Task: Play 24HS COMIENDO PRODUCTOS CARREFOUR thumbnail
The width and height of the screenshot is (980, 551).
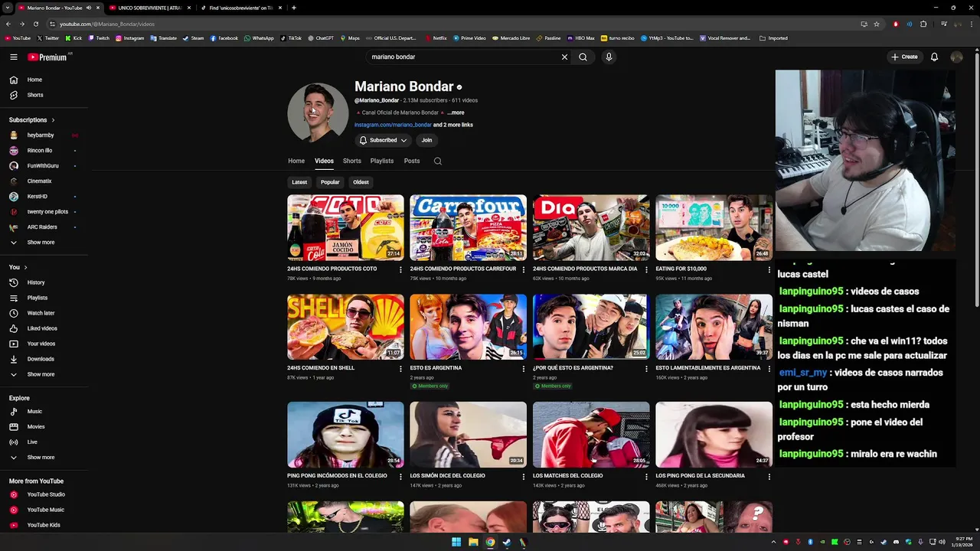Action: click(x=468, y=227)
